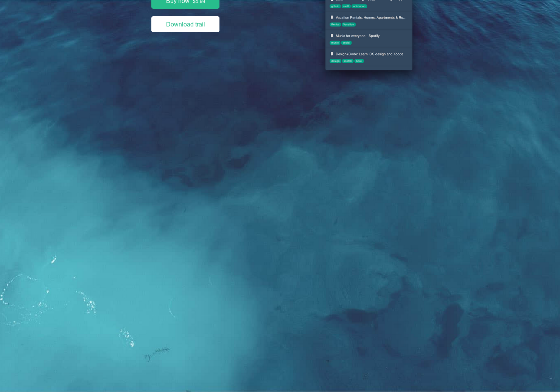
Task: Click the bookmark icon beside Vacation Rentals
Action: click(332, 17)
